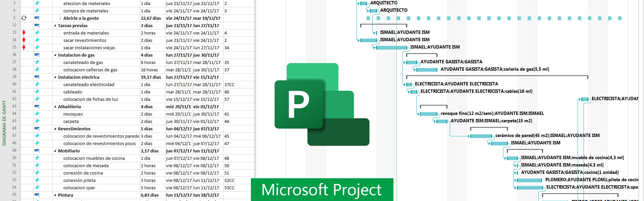Click the task mode icon of Abrirle a la gente
The image size is (644, 201).
coord(37,18)
